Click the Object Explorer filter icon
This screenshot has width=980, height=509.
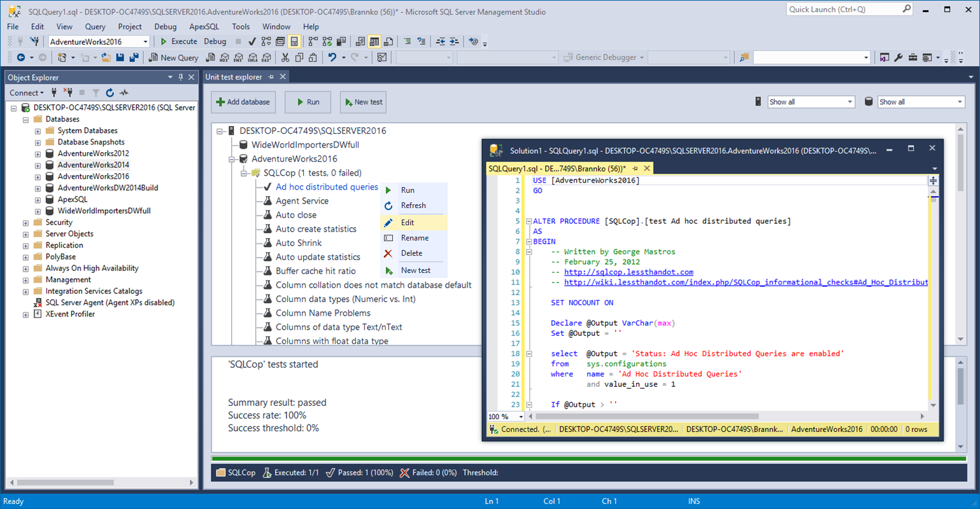click(x=96, y=93)
